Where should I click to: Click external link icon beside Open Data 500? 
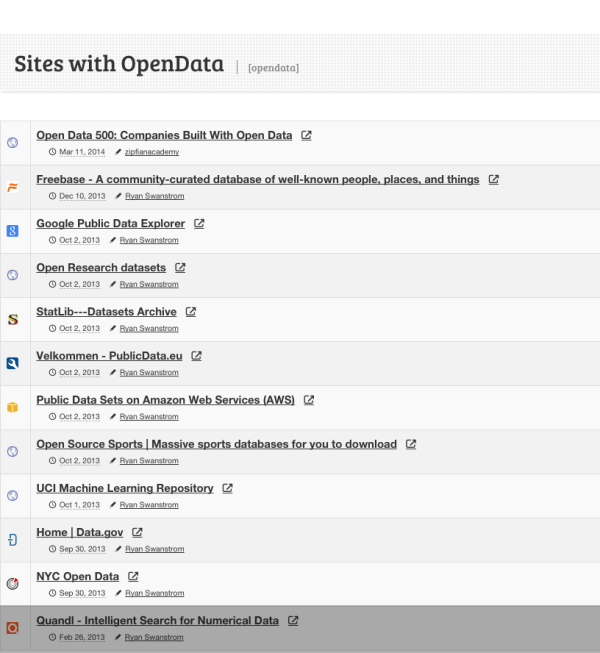click(306, 136)
